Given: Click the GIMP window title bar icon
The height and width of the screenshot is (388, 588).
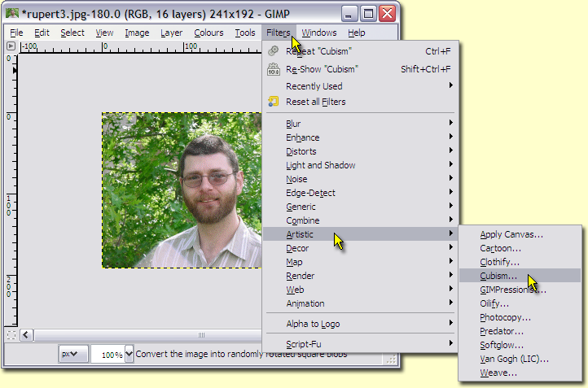Looking at the screenshot, I should (x=13, y=13).
